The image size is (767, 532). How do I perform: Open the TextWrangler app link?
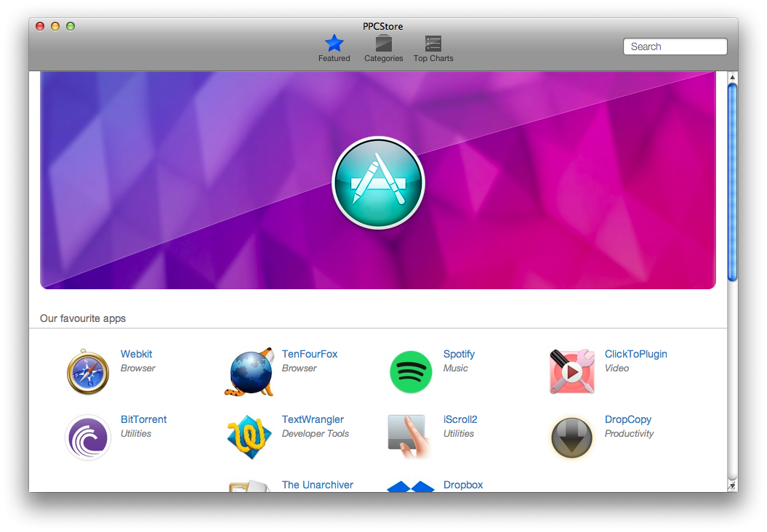point(313,419)
